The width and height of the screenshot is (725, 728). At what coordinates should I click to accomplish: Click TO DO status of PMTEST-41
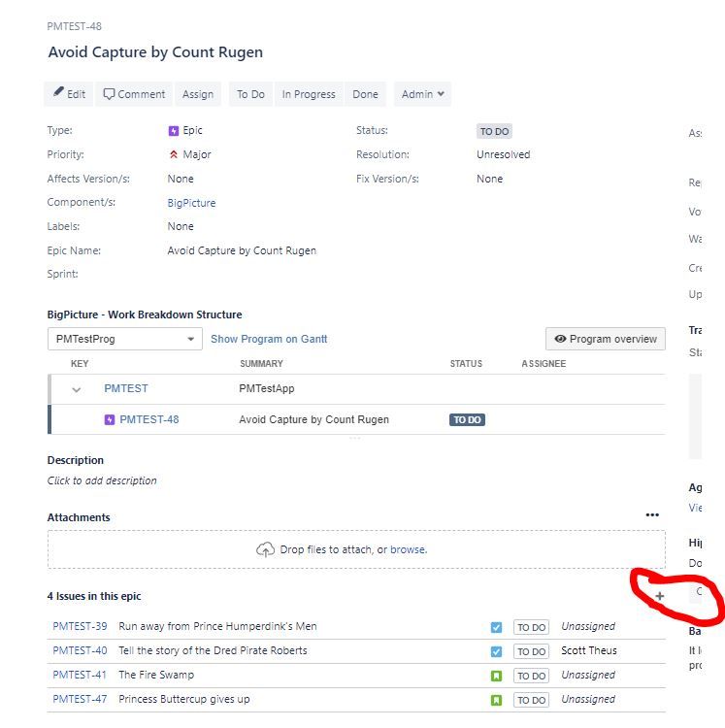tap(532, 676)
